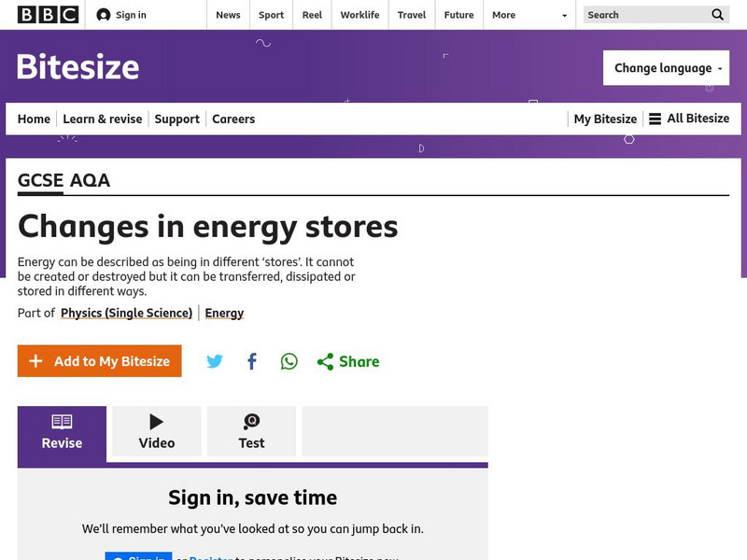
Task: Click the BBC search input field
Action: [644, 15]
